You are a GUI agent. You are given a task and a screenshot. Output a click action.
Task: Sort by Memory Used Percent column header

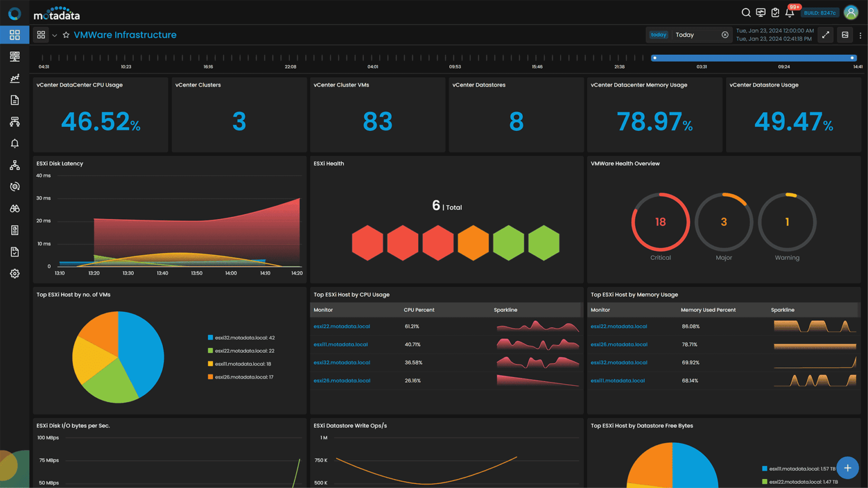tap(708, 310)
